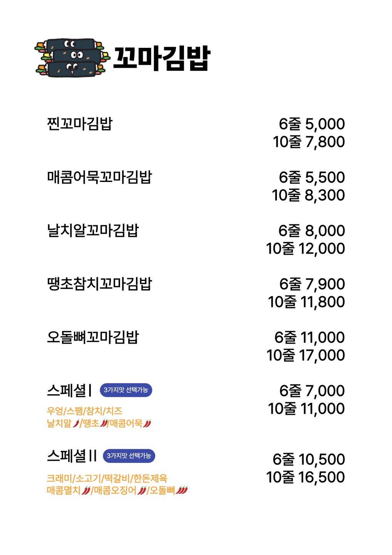This screenshot has height=555, width=392.
Task: Click the kimbap mascot logo
Action: click(x=72, y=58)
